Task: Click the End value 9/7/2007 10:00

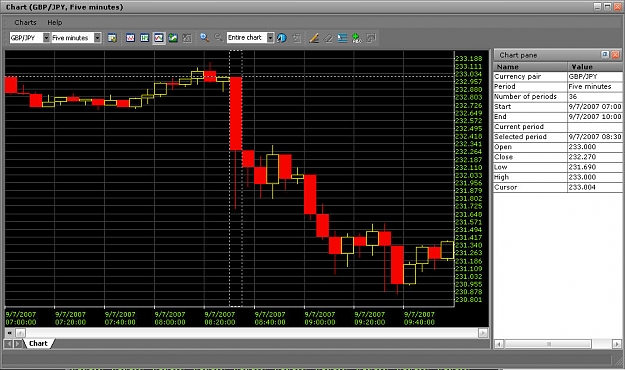Action: (595, 116)
